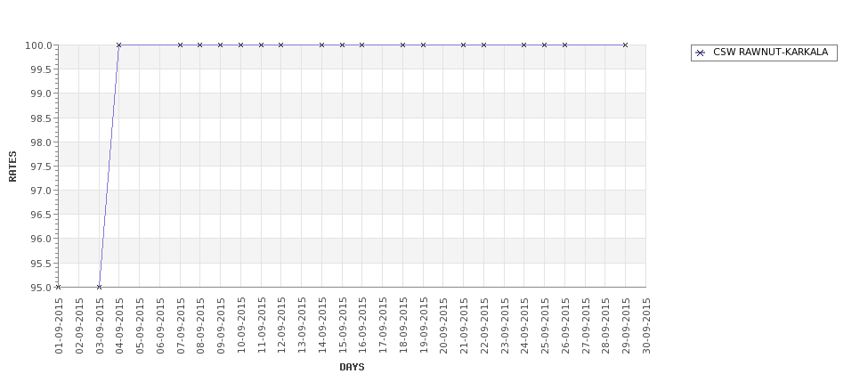Viewport: 868px width, 382px height.
Task: Click the DAYS x-axis title
Action: [352, 367]
